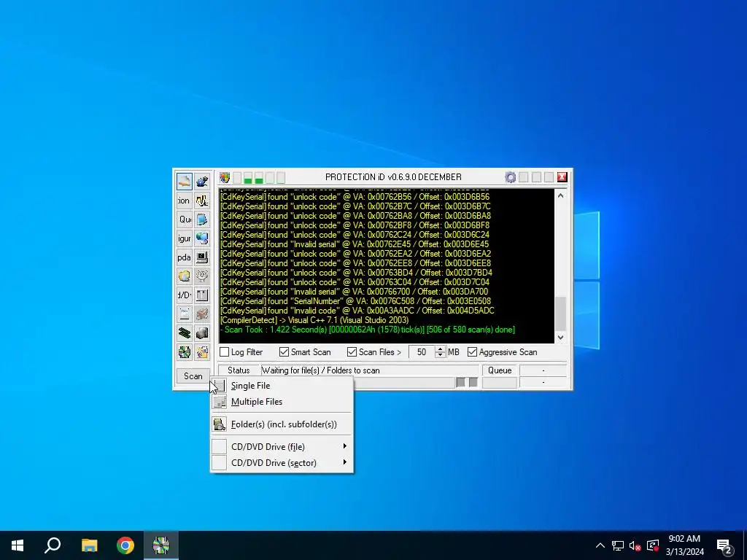Click the 'SerialNumber' found log line
Screen dimensions: 747x560
pyautogui.click(x=355, y=301)
